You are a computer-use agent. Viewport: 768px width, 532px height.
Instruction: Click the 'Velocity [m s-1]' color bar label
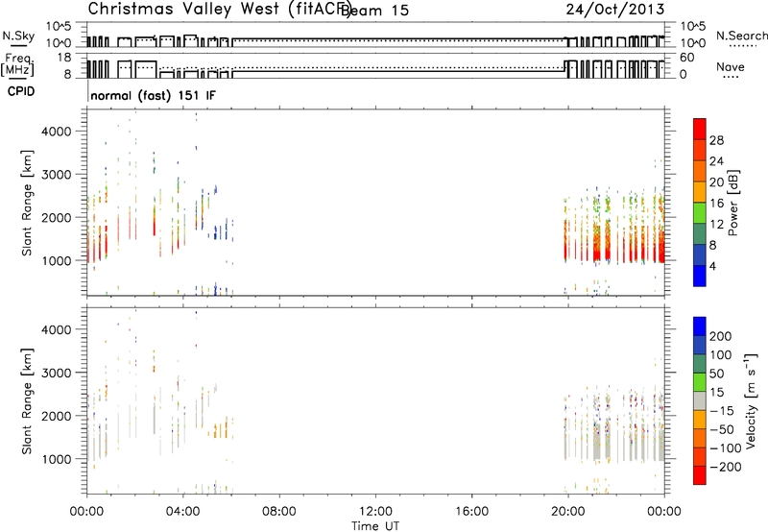tap(751, 400)
